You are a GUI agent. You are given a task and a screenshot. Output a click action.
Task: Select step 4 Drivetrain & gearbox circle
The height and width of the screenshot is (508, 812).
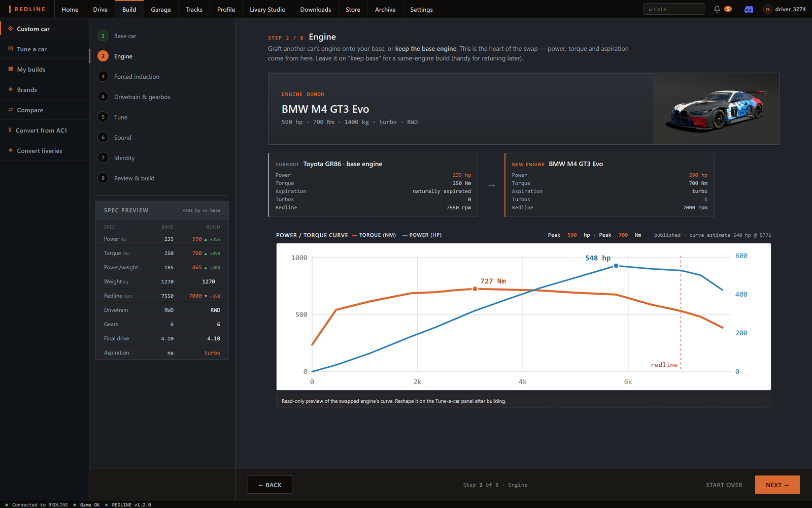tap(103, 97)
